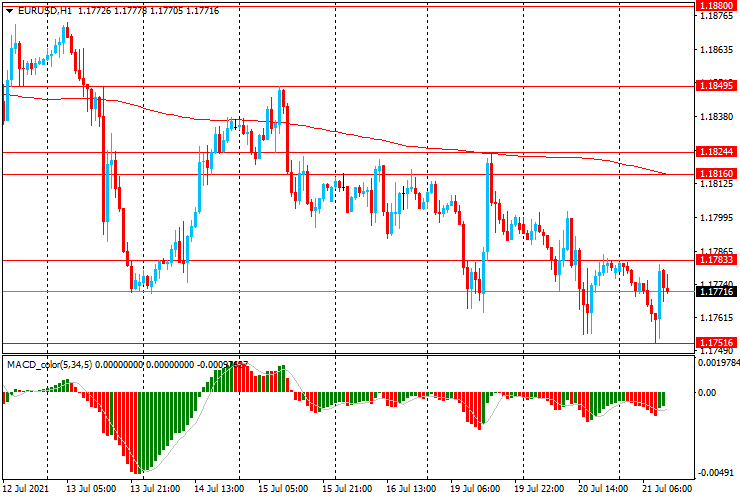Select the 1.18160 red price level label

click(716, 174)
